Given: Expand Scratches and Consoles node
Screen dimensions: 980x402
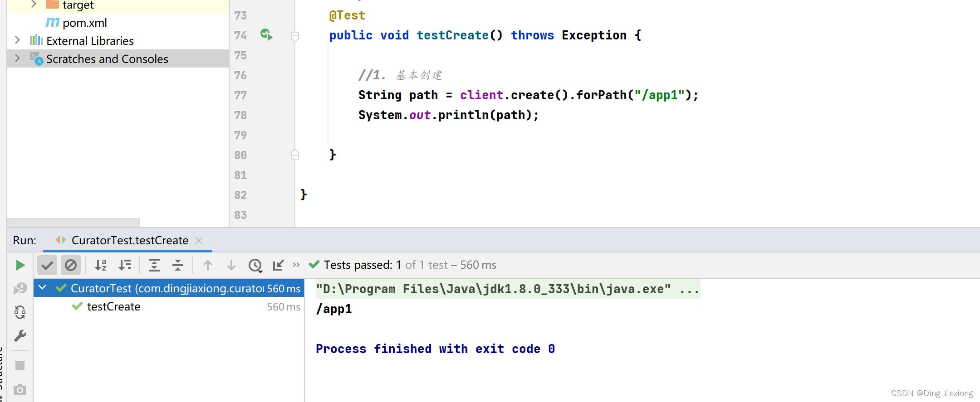Looking at the screenshot, I should click(17, 58).
